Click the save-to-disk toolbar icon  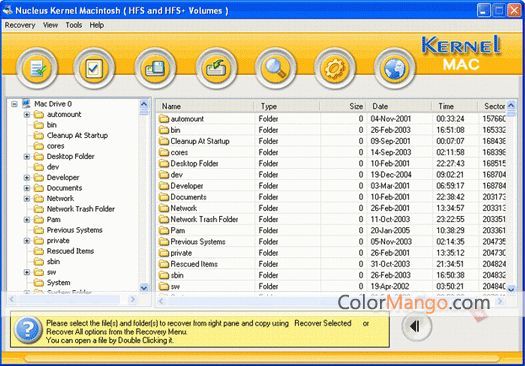pyautogui.click(x=155, y=69)
